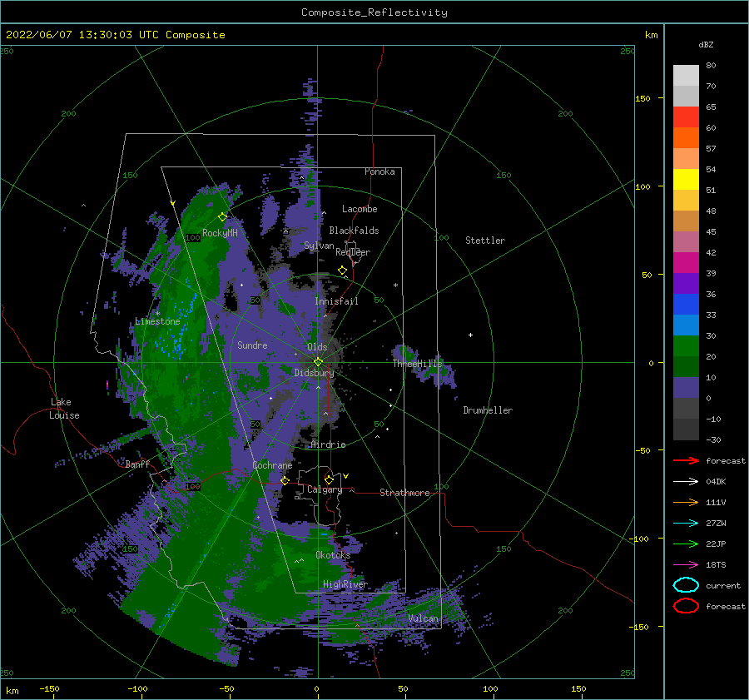Select the cyan 27ZW arrow icon

tap(686, 524)
